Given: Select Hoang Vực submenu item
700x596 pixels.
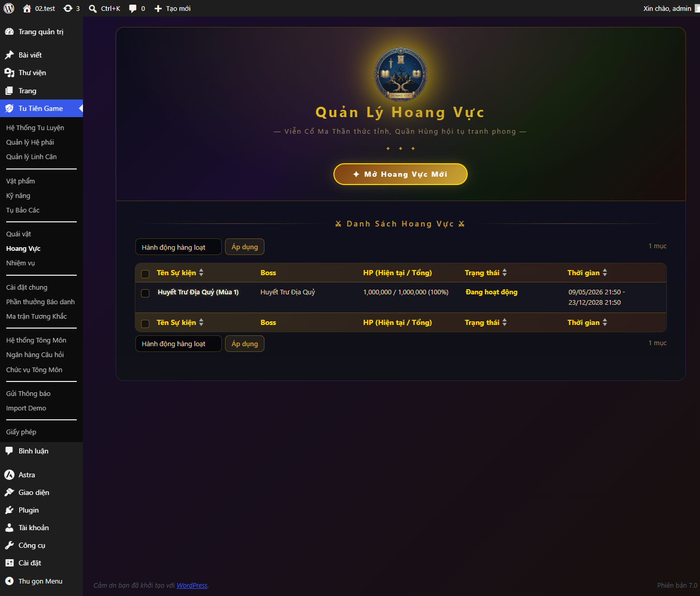Looking at the screenshot, I should pyautogui.click(x=23, y=248).
